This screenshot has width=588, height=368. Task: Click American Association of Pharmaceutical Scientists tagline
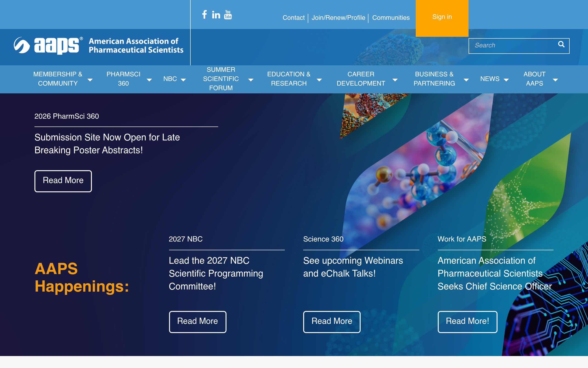[136, 46]
